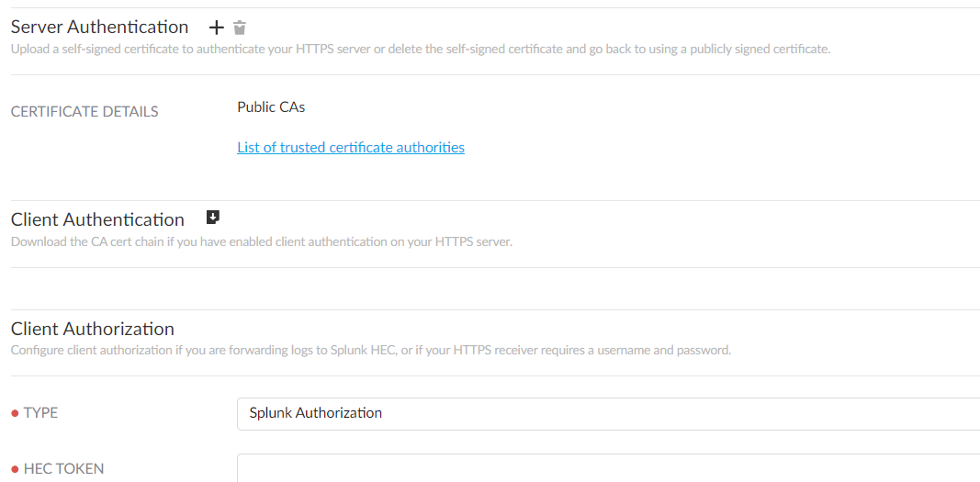
Task: Click the plus icon to upload a certificate
Action: pyautogui.click(x=217, y=28)
